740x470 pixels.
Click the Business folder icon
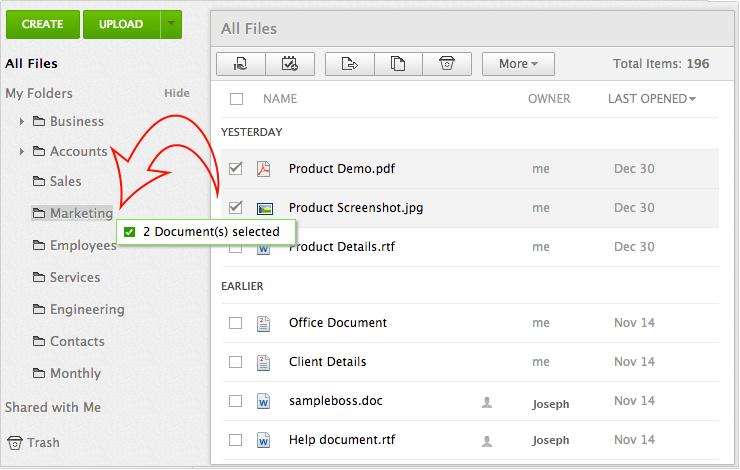[39, 121]
